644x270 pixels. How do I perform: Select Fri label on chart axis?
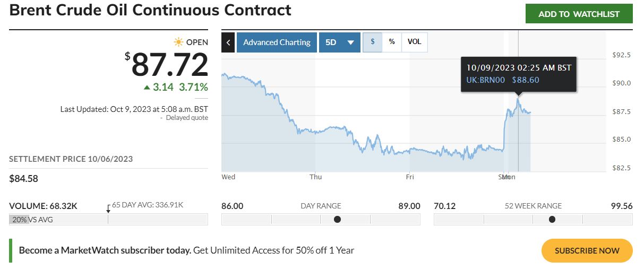409,177
